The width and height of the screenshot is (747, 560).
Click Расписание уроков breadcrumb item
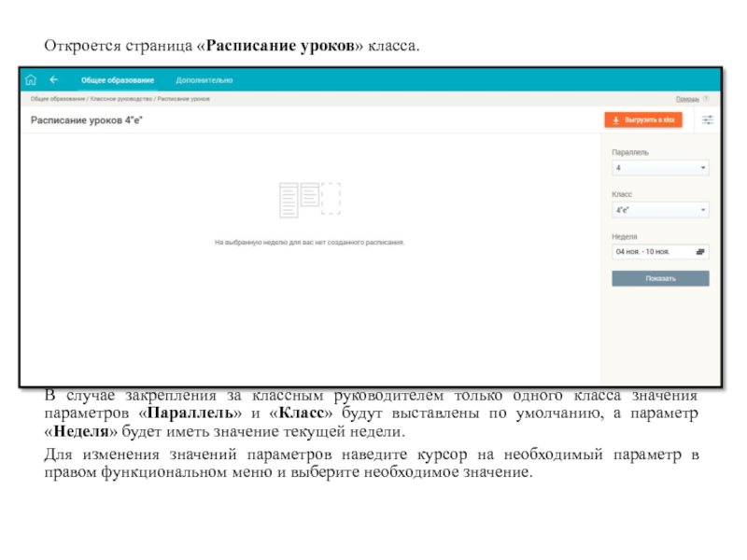(183, 98)
